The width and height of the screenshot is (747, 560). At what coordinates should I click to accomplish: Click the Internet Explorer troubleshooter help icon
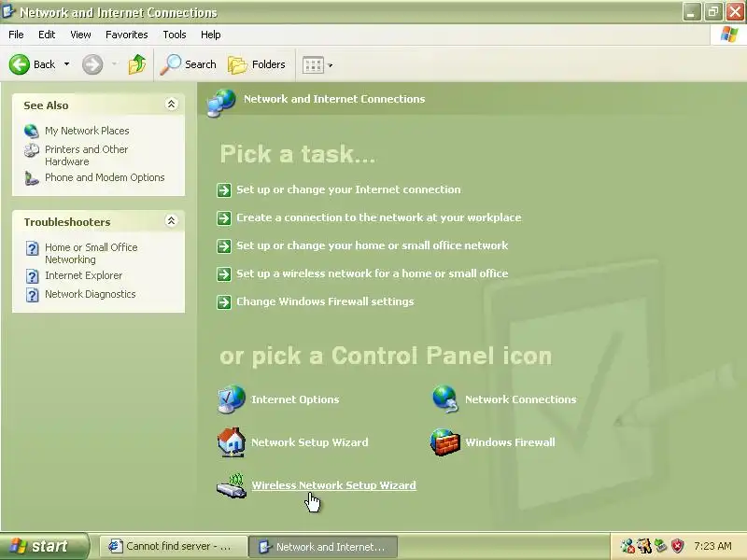[32, 275]
